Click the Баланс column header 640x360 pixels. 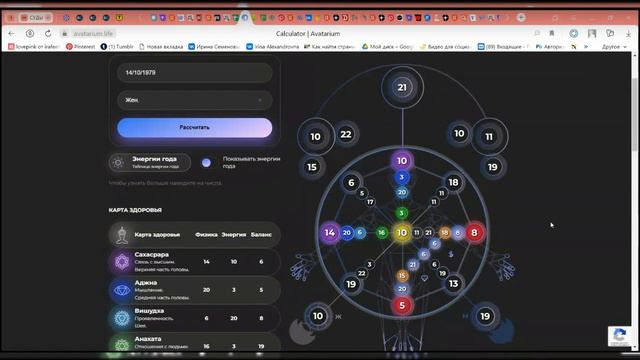261,235
